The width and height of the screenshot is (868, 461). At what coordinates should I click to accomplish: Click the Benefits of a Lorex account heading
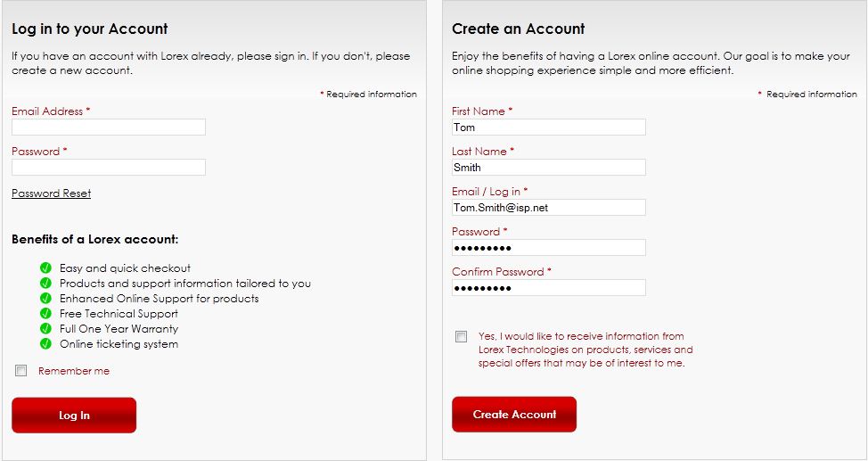click(x=94, y=239)
